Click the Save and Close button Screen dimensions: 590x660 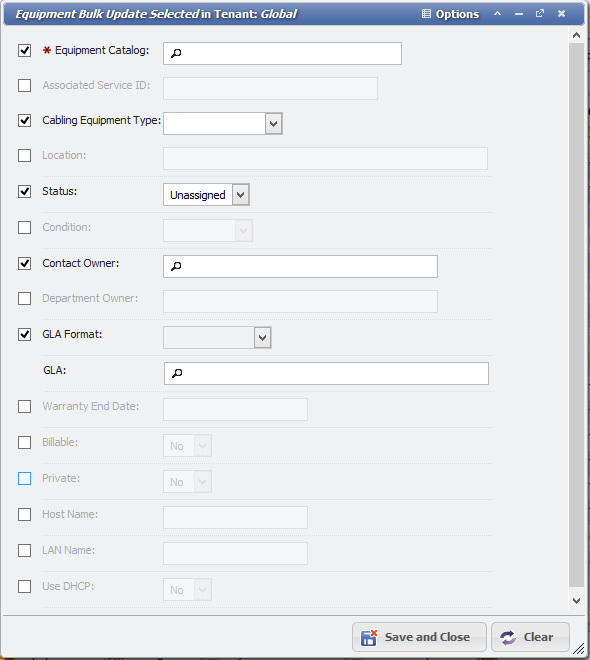click(x=419, y=637)
